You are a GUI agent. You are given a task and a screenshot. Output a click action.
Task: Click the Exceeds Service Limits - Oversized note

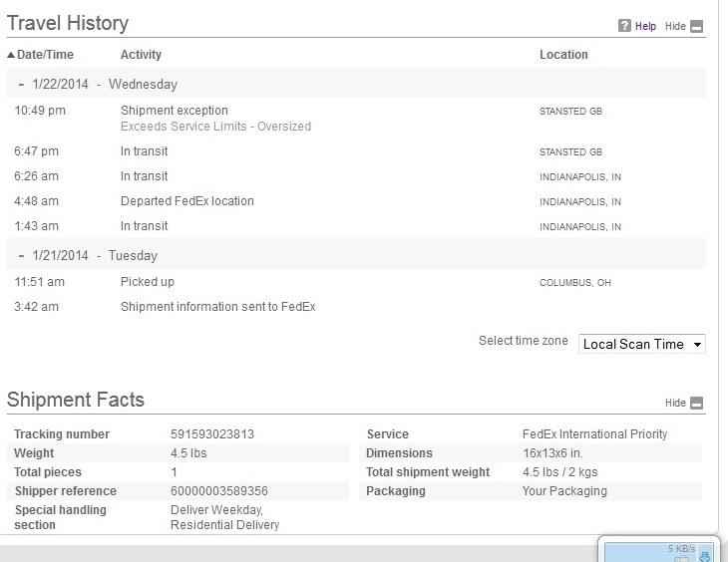(x=215, y=127)
